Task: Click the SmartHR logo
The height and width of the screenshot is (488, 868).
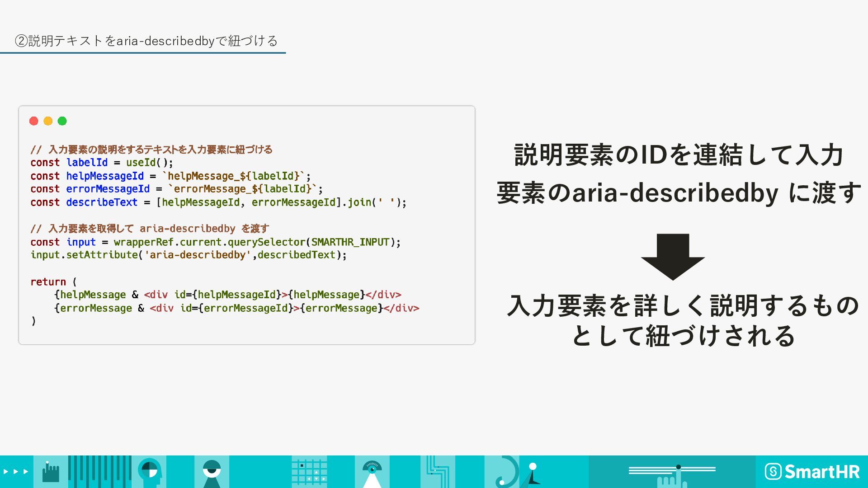Action: pos(812,472)
